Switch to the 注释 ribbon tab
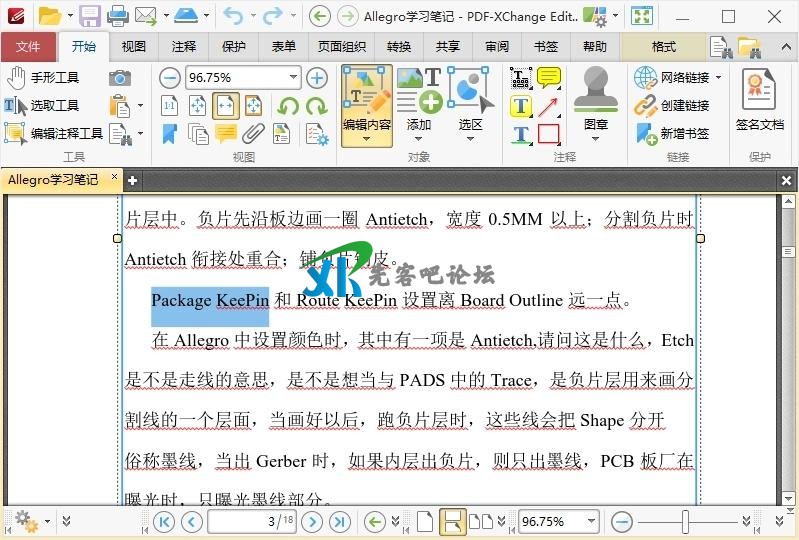Screen dimensions: 799x540 click(184, 47)
